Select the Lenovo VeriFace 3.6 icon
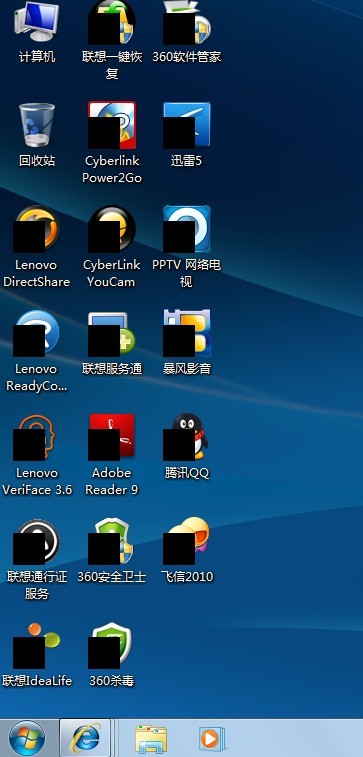This screenshot has width=363, height=757. click(x=35, y=437)
